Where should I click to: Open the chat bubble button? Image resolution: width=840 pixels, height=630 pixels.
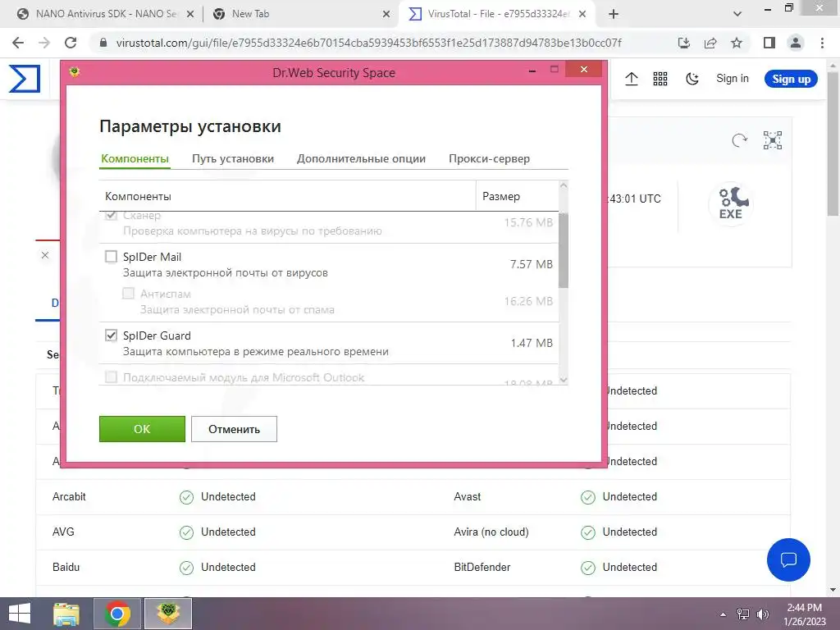(788, 559)
